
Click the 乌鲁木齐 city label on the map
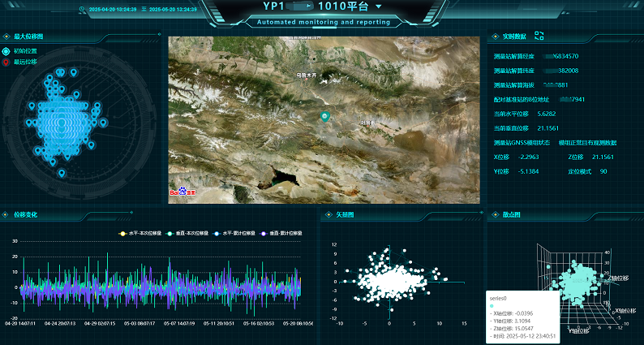pos(307,75)
